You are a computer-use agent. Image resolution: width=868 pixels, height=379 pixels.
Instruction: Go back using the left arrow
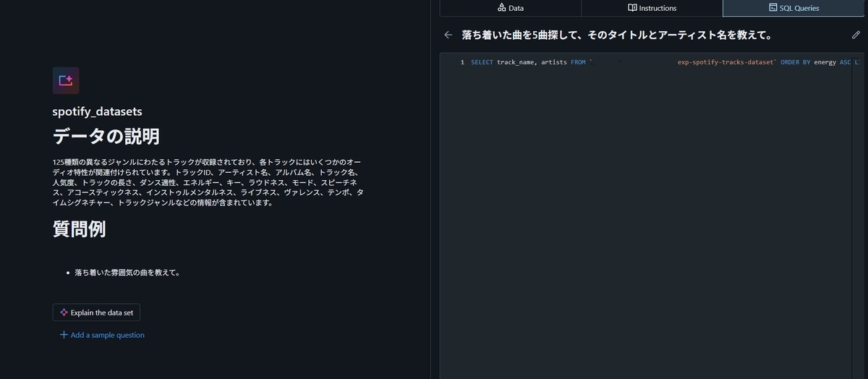(448, 35)
